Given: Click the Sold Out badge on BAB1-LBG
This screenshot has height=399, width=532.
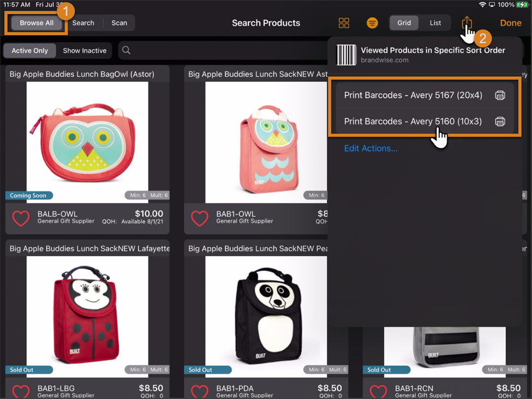Looking at the screenshot, I should coord(29,370).
